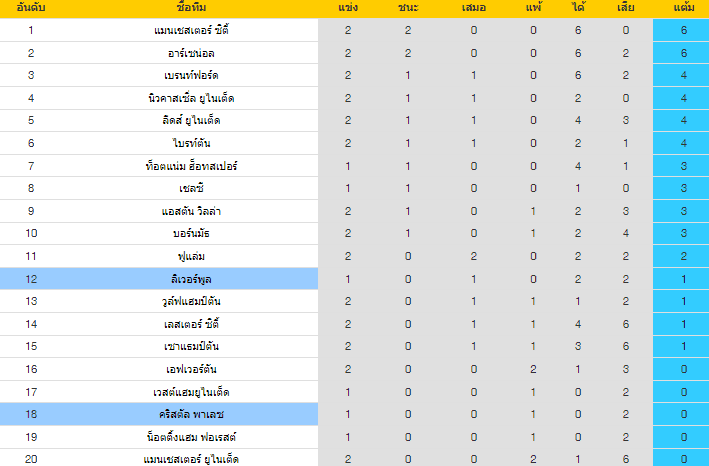Click the ชนะ wins column header
709x466 pixels.
[x=408, y=7]
